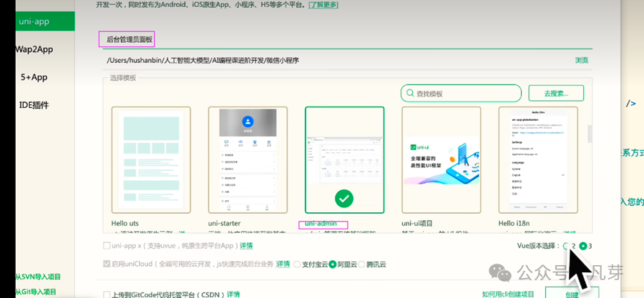The height and width of the screenshot is (298, 644).
Task: Select the 支付宝云 radio button
Action: click(298, 264)
